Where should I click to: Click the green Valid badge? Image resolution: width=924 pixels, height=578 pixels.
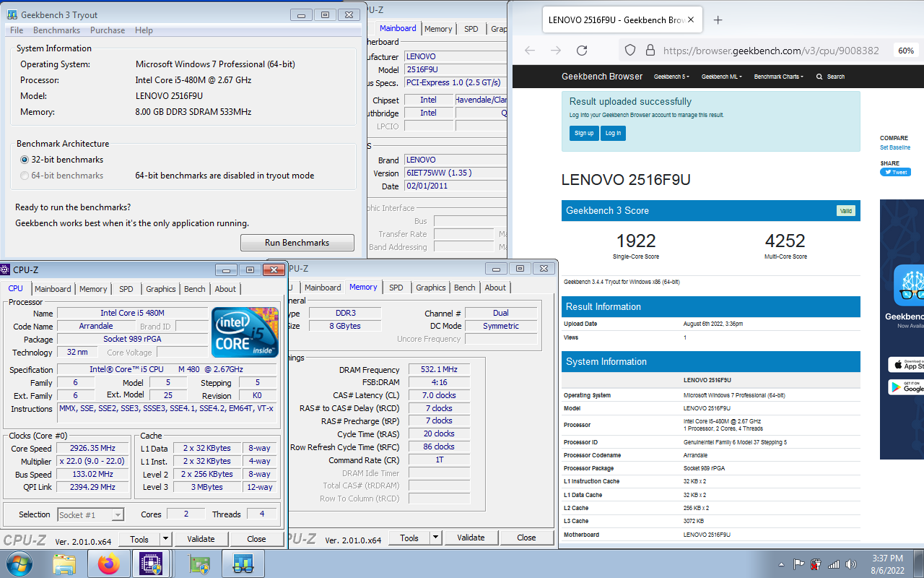[x=846, y=211]
